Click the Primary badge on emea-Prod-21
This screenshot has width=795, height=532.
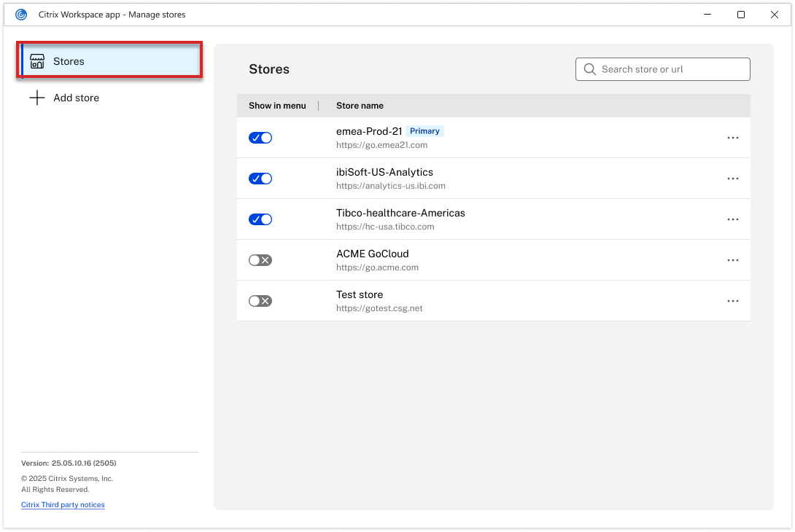click(x=425, y=131)
